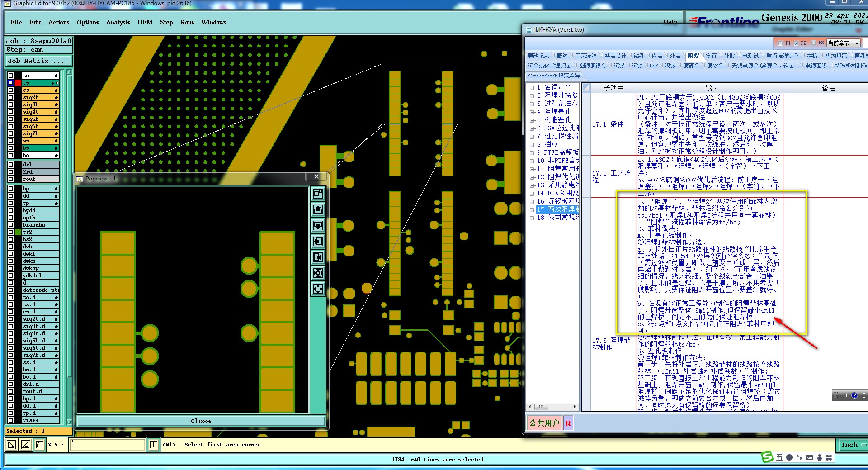The width and height of the screenshot is (868, 470).
Task: Open the 当前章节 dropdown
Action: [844, 43]
